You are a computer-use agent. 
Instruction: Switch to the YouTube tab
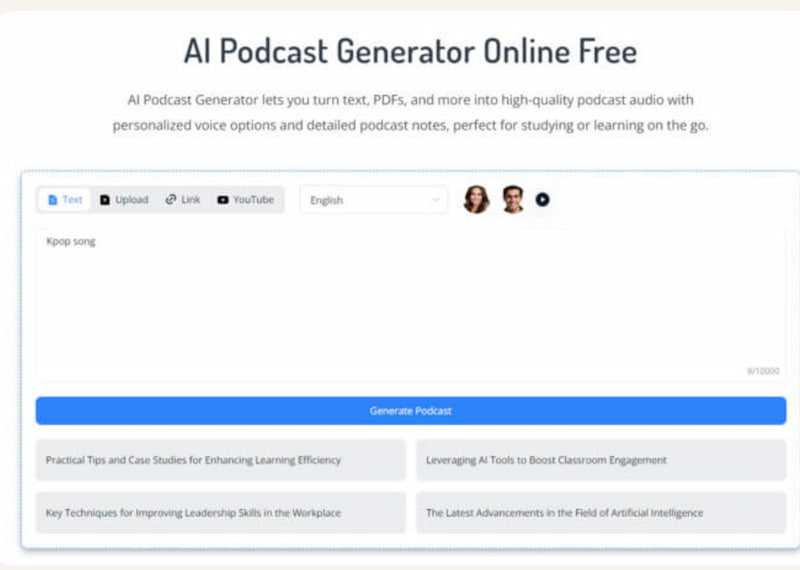coord(246,200)
